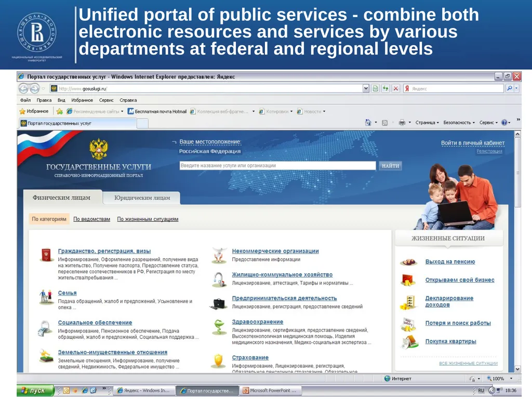Click the Регистрация link
The image size is (532, 399).
click(x=489, y=151)
